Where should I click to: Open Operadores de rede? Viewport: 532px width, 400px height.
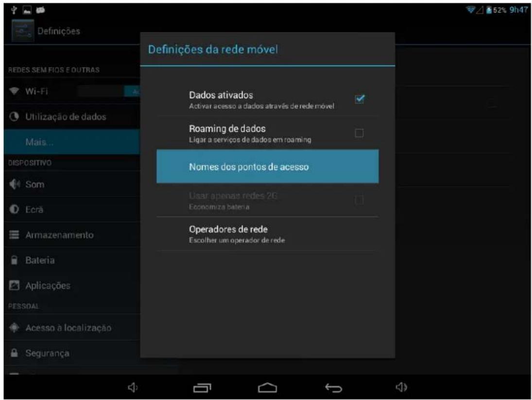[x=267, y=234]
